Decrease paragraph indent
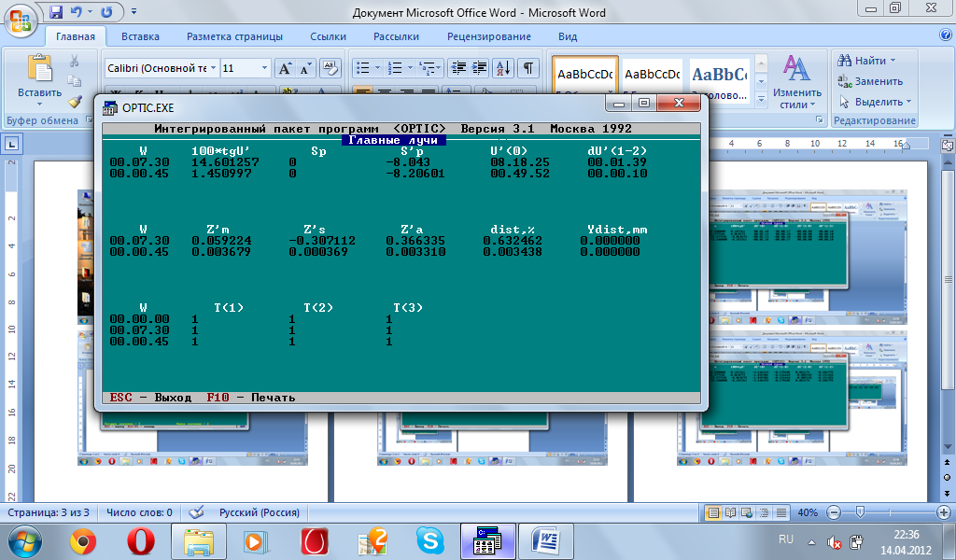956x560 pixels. (x=457, y=68)
